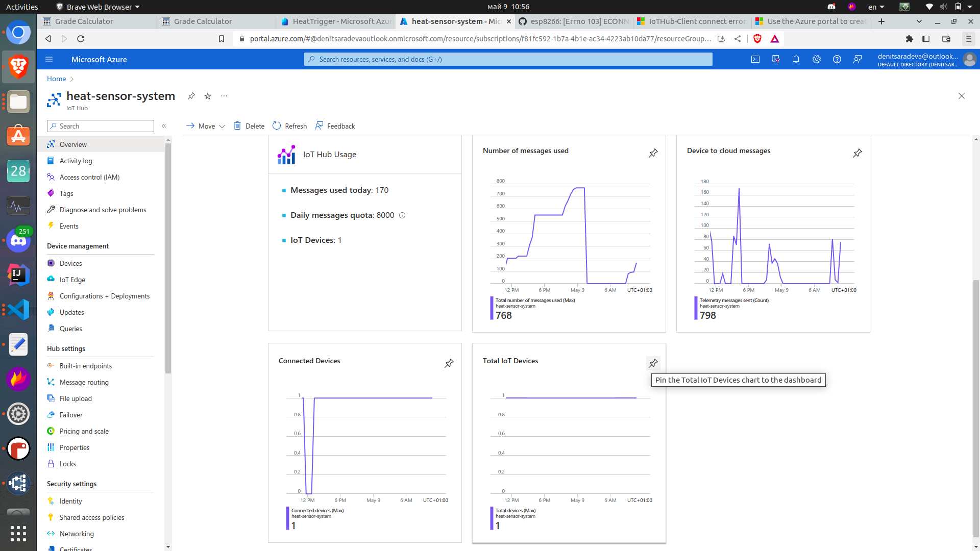
Task: Go back in browser history
Action: tap(48, 39)
